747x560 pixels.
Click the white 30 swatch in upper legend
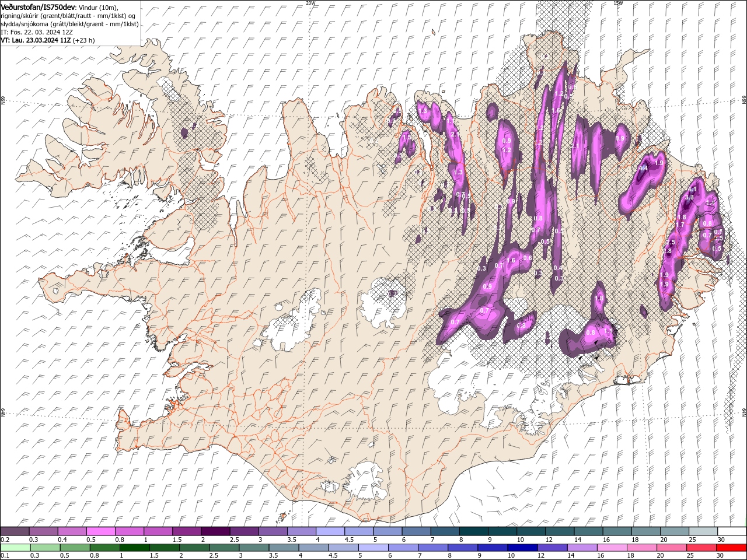point(731,531)
